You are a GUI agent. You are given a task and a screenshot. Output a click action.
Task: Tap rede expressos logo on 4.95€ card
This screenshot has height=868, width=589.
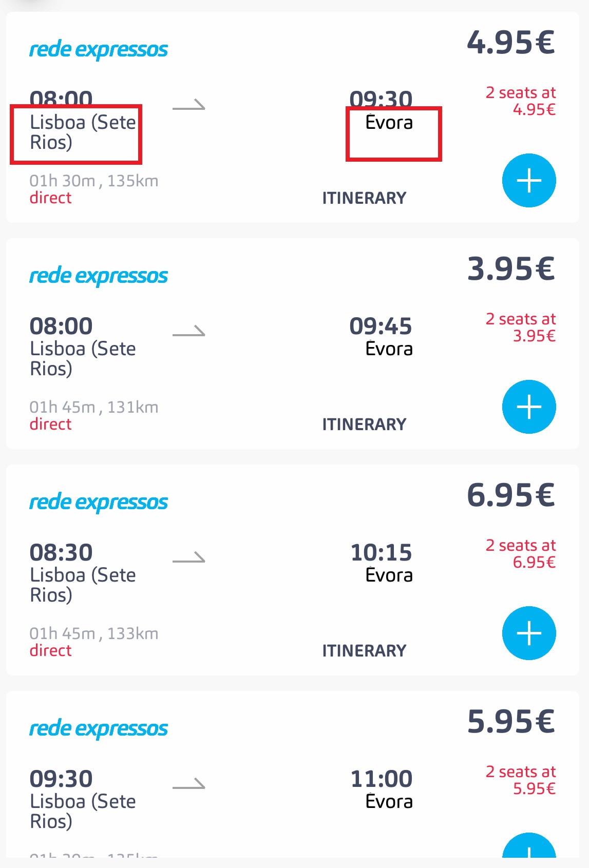99,50
